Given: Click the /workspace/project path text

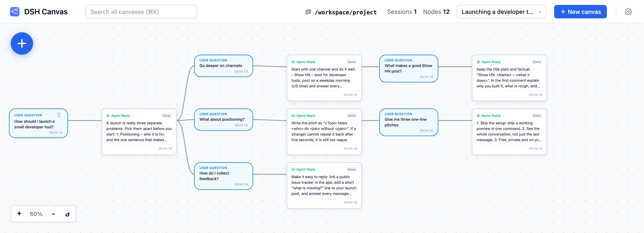Looking at the screenshot, I should pyautogui.click(x=345, y=12).
